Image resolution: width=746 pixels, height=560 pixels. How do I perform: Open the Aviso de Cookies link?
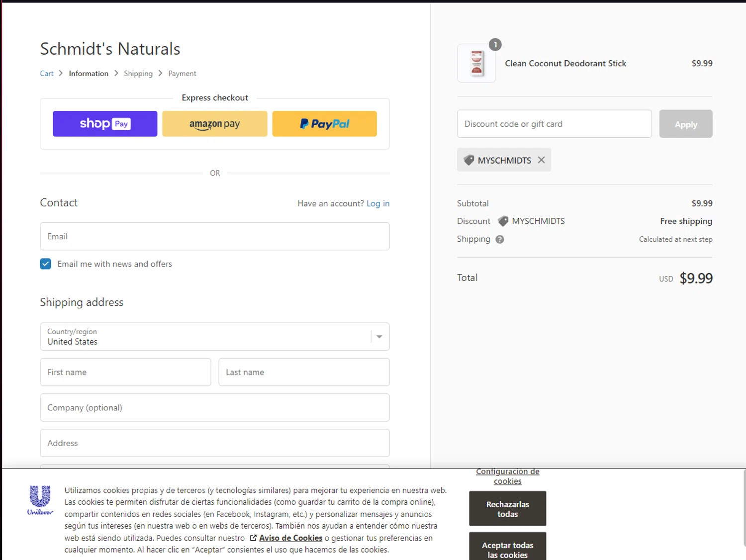(x=291, y=538)
